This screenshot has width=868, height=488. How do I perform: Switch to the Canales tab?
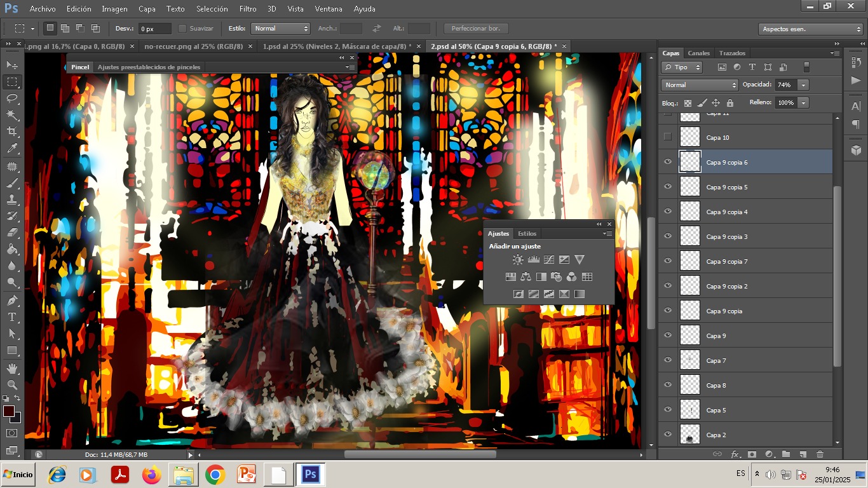click(699, 53)
